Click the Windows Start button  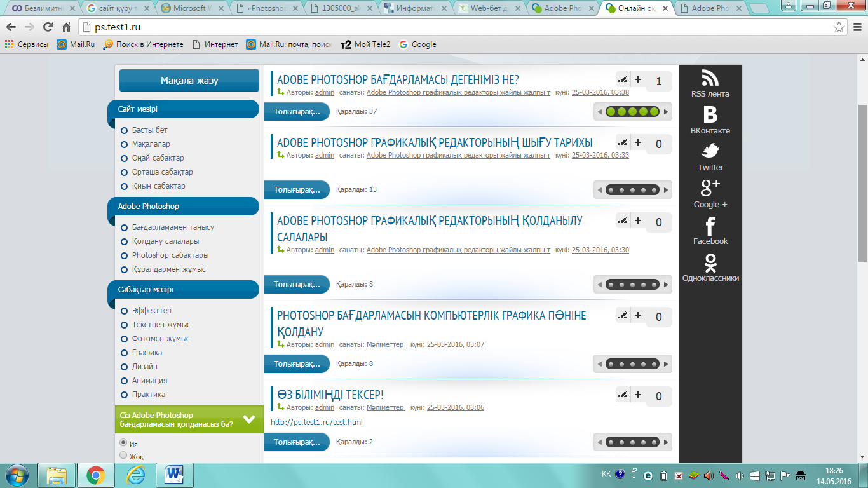17,475
